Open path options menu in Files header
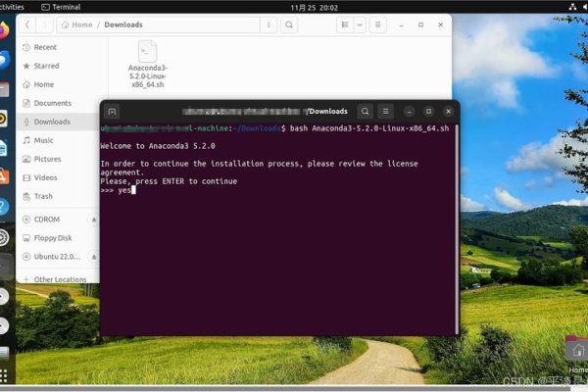Screen dimensions: 588x392 click(269, 24)
